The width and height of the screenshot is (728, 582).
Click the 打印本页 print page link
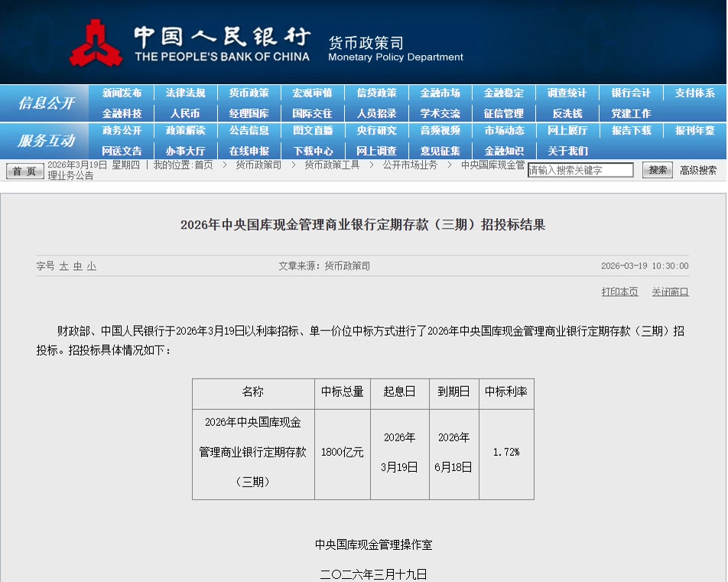[x=619, y=292]
